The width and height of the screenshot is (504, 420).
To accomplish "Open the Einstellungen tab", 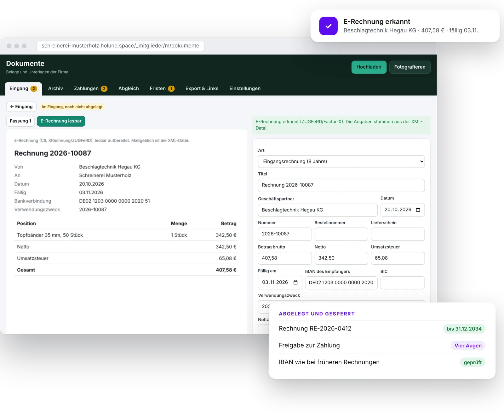I will (x=245, y=89).
